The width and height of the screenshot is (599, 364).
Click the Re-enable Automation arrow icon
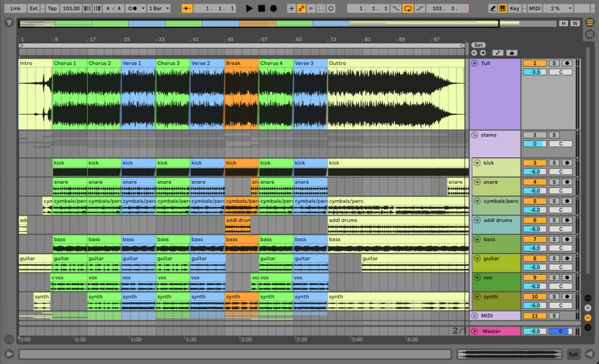point(311,8)
